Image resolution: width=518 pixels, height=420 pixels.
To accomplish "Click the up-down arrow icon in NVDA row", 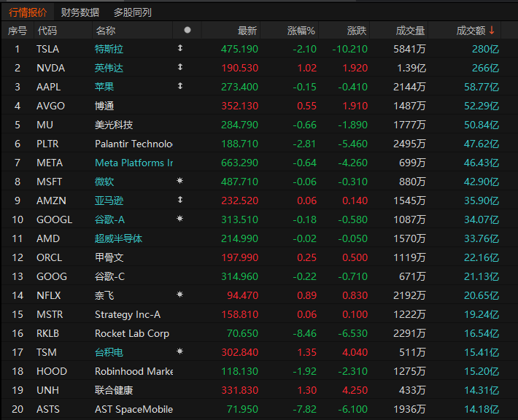I will coord(180,67).
